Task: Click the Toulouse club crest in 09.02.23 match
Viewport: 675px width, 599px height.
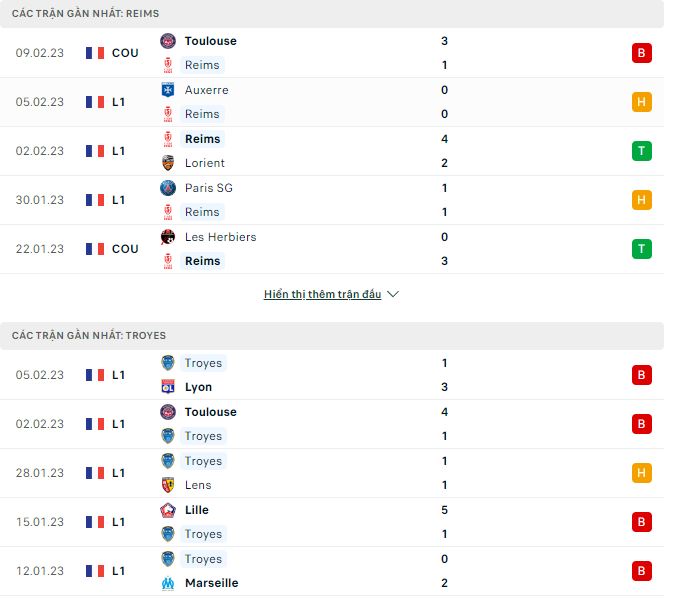Action: coord(168,41)
